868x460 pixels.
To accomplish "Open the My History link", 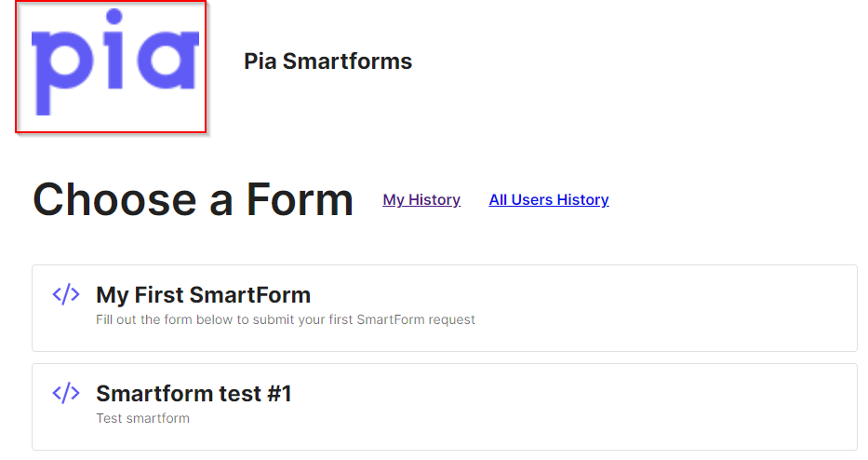I will point(421,199).
